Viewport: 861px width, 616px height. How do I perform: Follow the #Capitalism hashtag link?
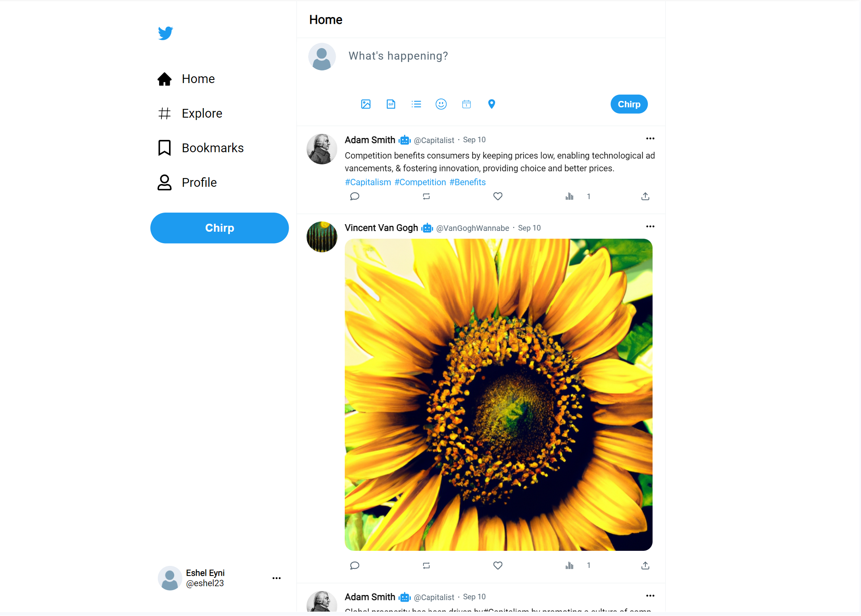click(368, 182)
